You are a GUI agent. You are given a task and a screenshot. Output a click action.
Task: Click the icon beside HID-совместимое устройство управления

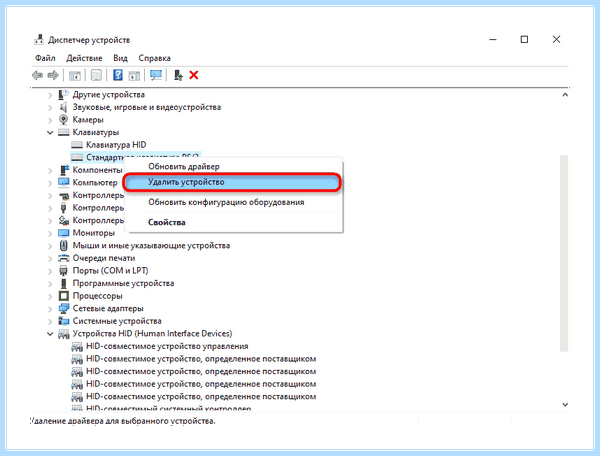(x=77, y=347)
